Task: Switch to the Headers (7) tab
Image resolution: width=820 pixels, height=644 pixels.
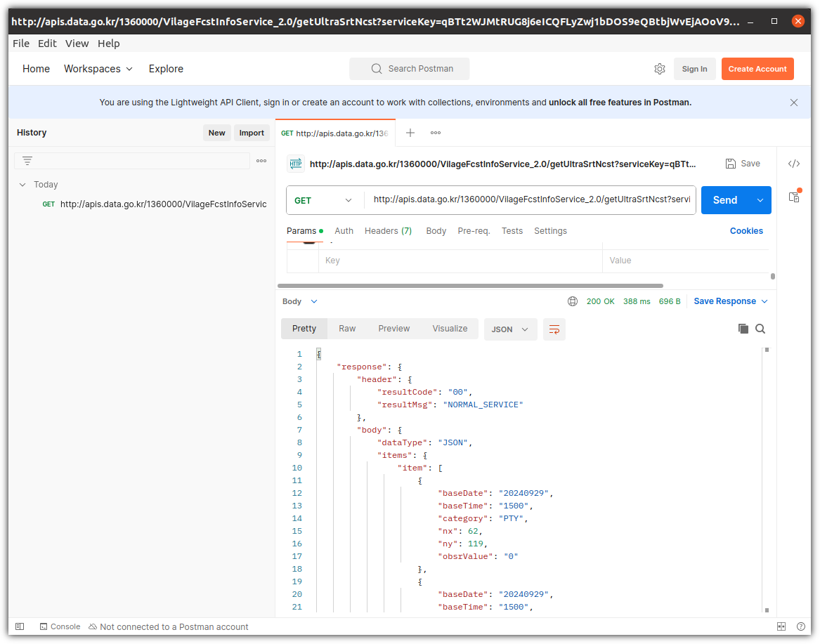Action: click(x=388, y=231)
